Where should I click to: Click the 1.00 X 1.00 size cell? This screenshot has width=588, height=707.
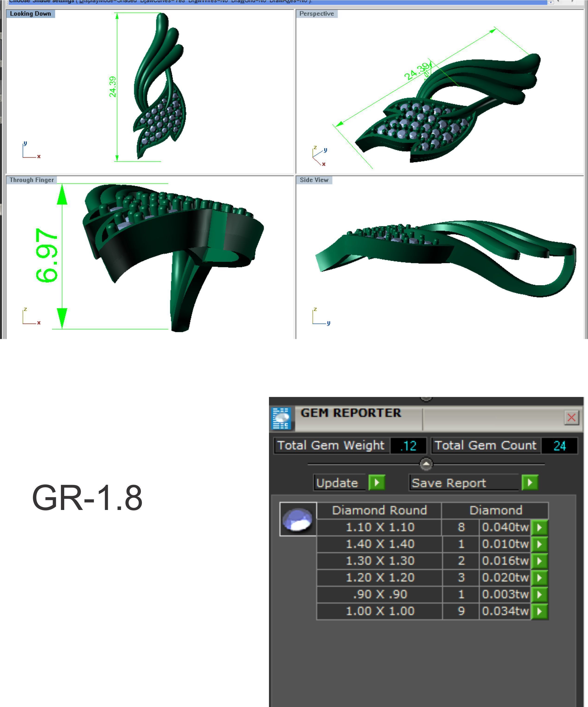[380, 611]
